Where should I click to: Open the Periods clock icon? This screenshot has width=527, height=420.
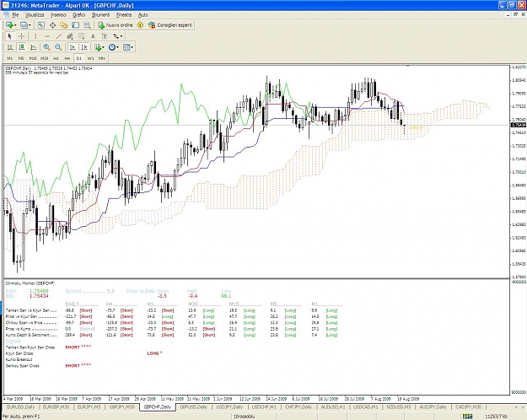point(112,47)
